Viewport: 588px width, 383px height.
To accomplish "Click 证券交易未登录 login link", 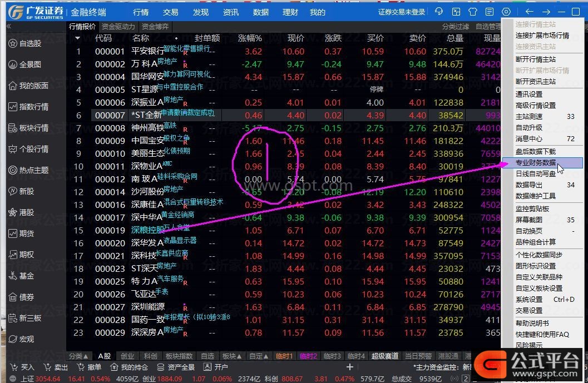I will tap(401, 12).
